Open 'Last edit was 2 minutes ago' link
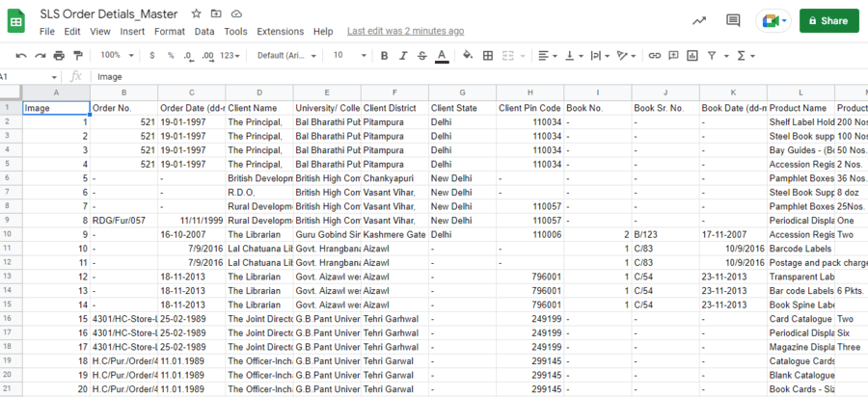 pyautogui.click(x=405, y=32)
